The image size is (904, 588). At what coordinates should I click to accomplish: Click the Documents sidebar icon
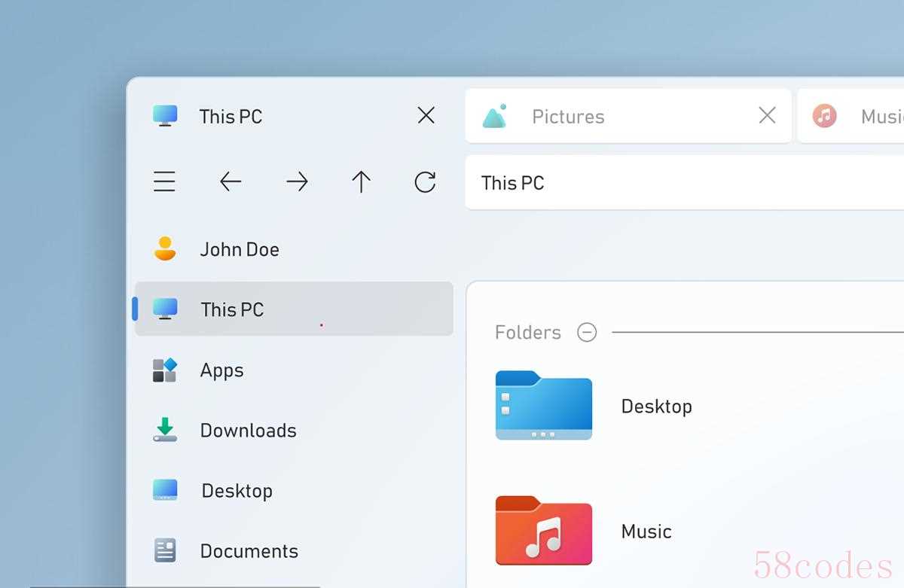tap(165, 550)
